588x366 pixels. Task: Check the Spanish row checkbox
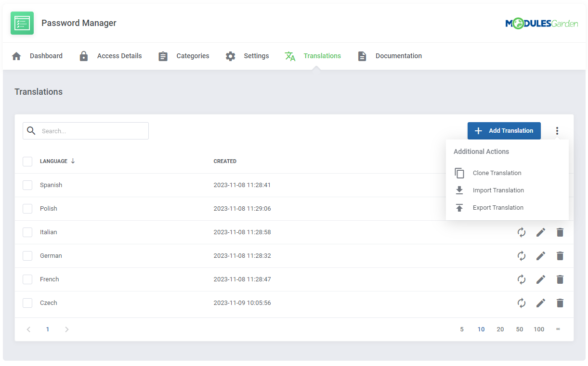coord(27,185)
